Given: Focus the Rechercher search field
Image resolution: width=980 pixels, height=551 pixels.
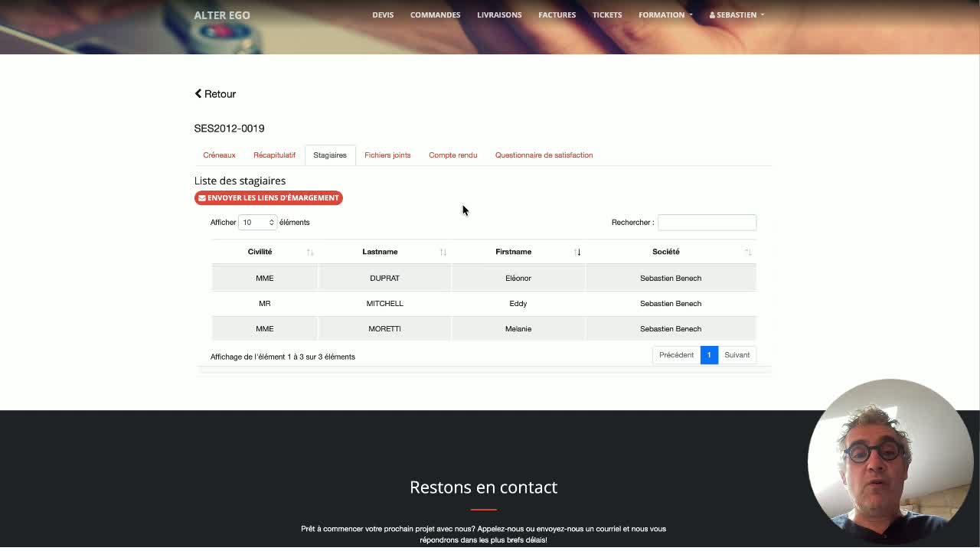Looking at the screenshot, I should 707,222.
